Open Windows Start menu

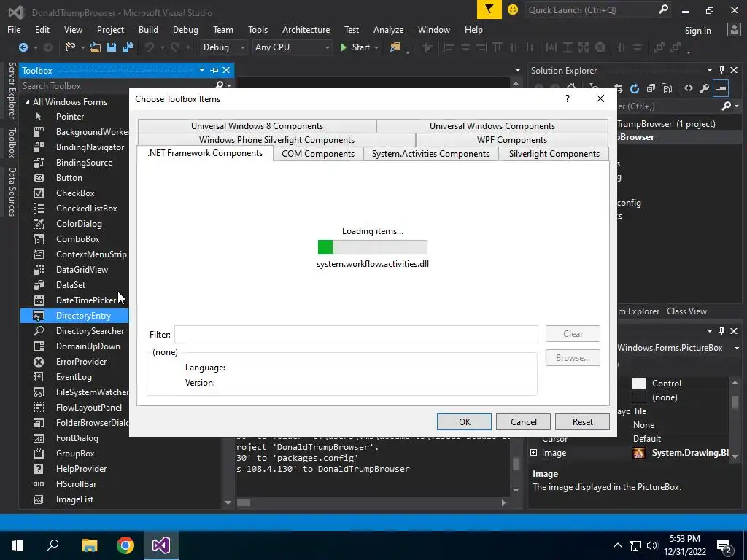pyautogui.click(x=18, y=545)
